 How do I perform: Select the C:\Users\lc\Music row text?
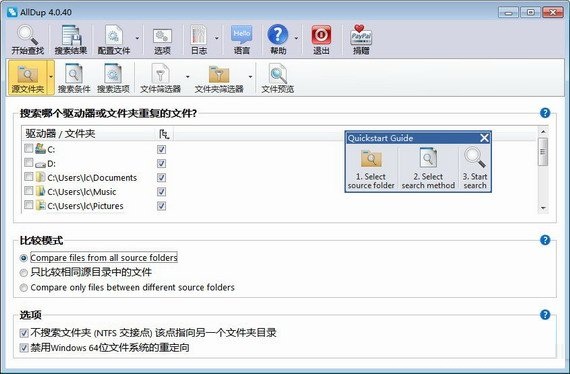coord(82,192)
